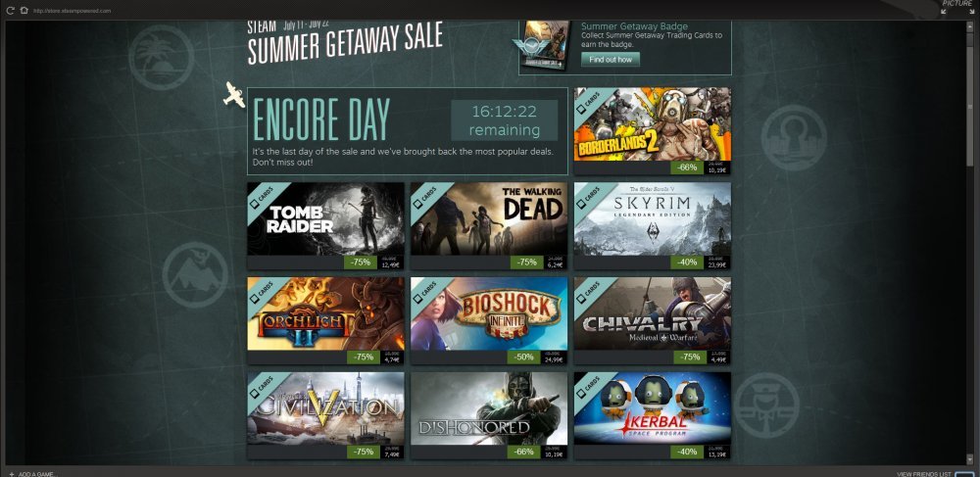Click the -66% discount on Borderlands 2

click(687, 167)
